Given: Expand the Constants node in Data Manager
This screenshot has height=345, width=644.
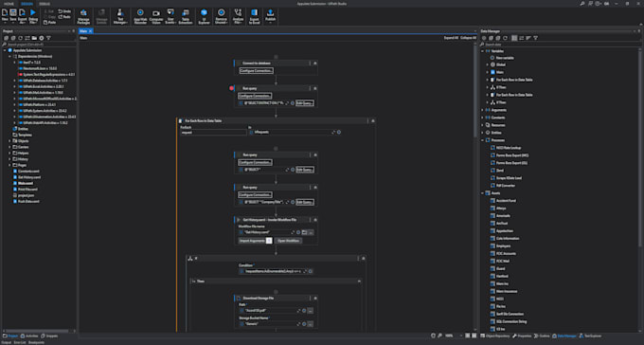Looking at the screenshot, I should (483, 118).
